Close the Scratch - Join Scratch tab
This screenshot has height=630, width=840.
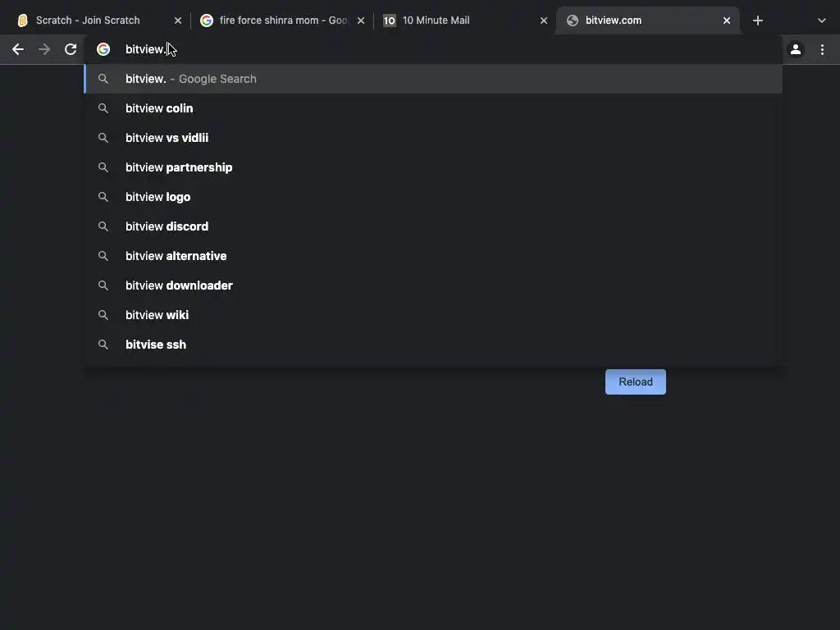tap(178, 21)
